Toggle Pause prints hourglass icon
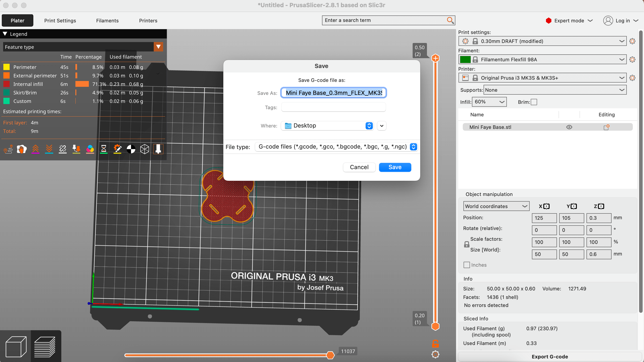Image resolution: width=644 pixels, height=362 pixels. point(104,149)
